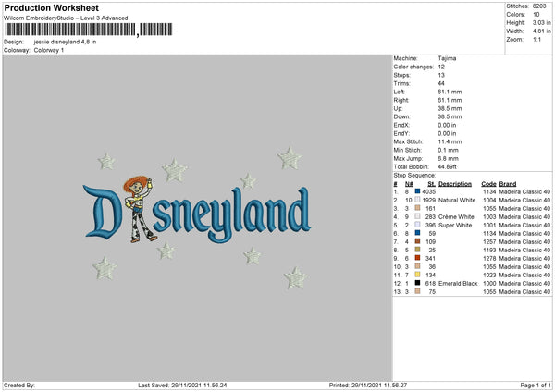Click 'Madeira Classic 40' in the Emerald Black row

tap(524, 284)
